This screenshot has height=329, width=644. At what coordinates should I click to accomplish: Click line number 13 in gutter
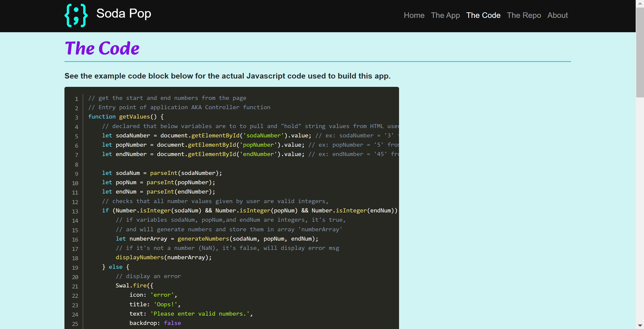coord(75,211)
